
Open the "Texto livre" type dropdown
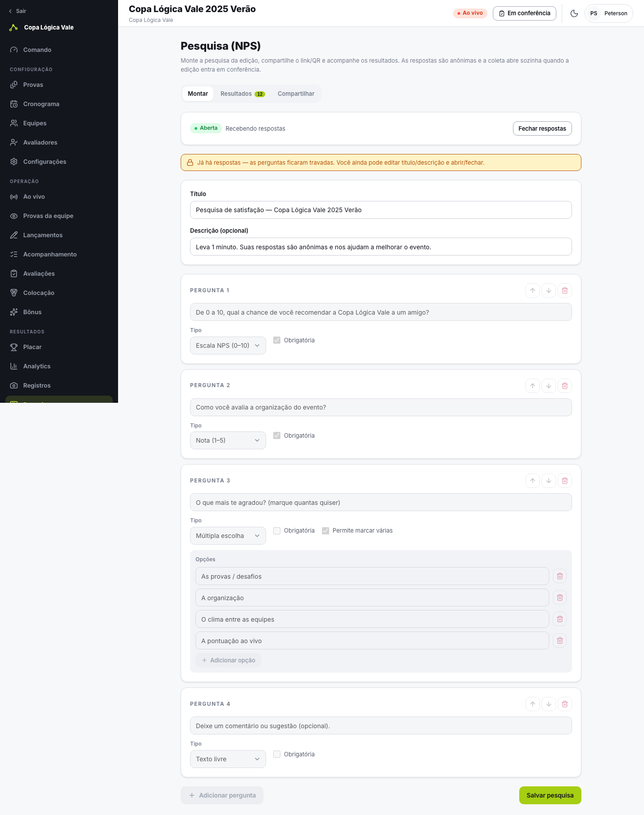[x=228, y=759]
